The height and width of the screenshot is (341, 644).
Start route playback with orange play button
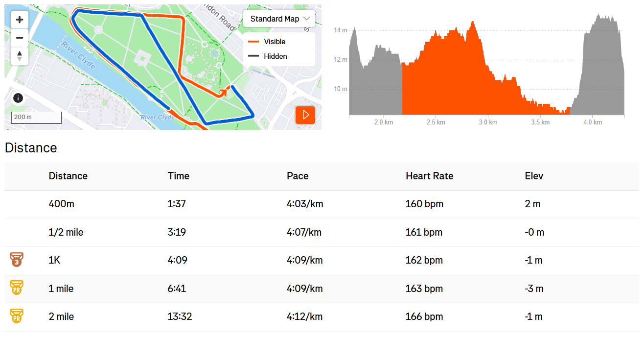[305, 115]
